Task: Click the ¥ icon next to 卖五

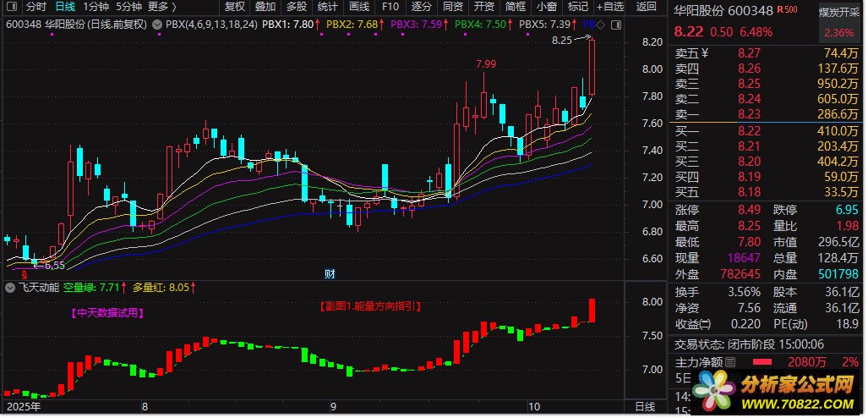Action: [x=704, y=53]
